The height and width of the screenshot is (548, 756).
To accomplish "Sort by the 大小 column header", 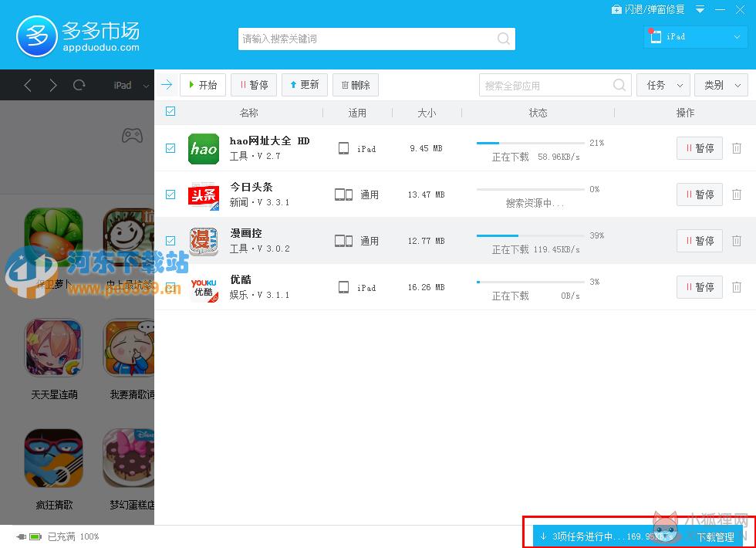I will coord(427,113).
